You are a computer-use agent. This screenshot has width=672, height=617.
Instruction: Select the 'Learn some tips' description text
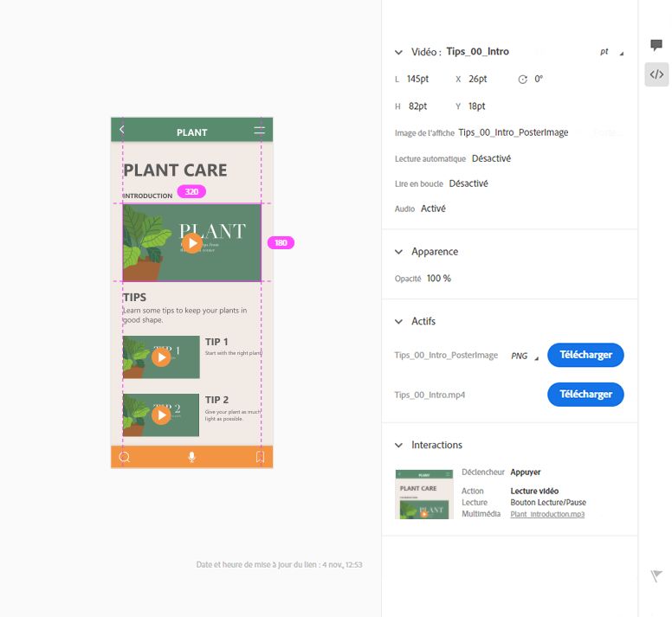pyautogui.click(x=185, y=315)
